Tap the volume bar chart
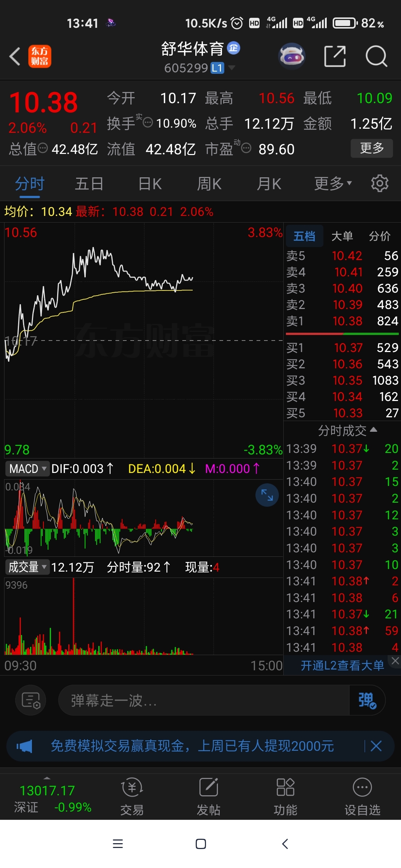This screenshot has width=401, height=868. (144, 616)
